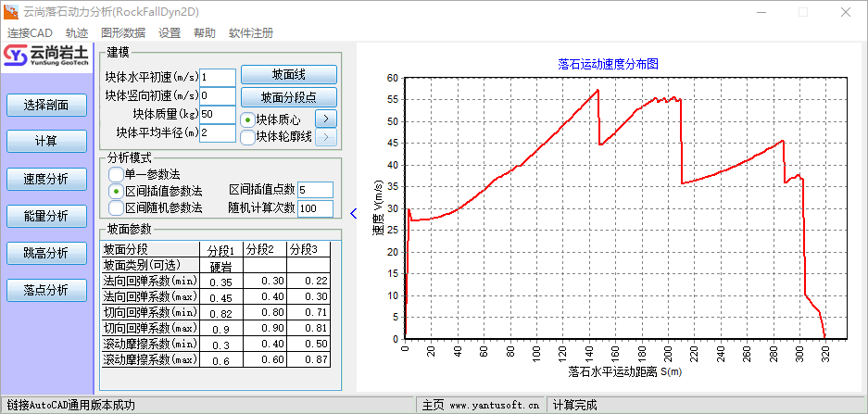This screenshot has height=414, width=868.
Task: Open the 图形数据 menu
Action: (123, 32)
